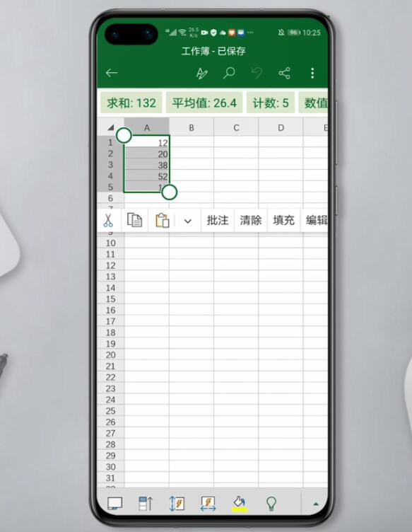This screenshot has width=412, height=532.
Task: Select column A header
Action: tap(147, 127)
